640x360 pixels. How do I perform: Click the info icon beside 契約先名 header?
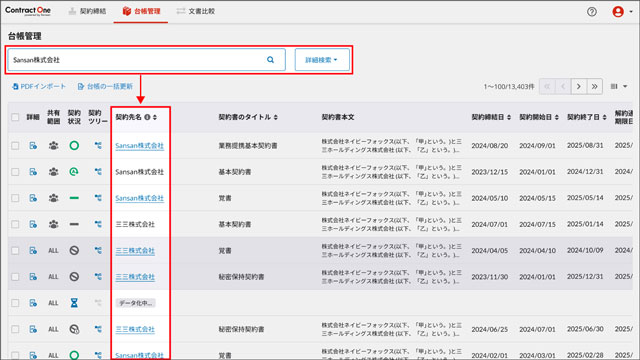coord(147,117)
